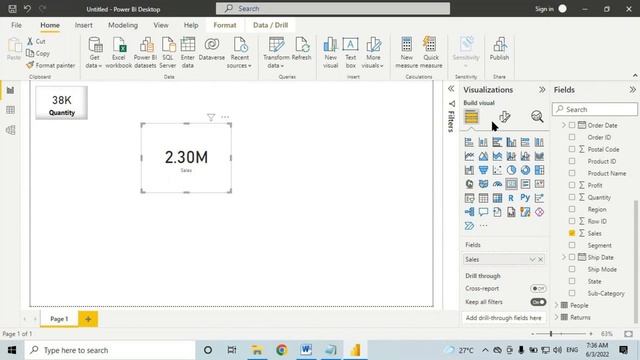Select the Pie chart visual
This screenshot has height=360, width=640.
tap(511, 170)
